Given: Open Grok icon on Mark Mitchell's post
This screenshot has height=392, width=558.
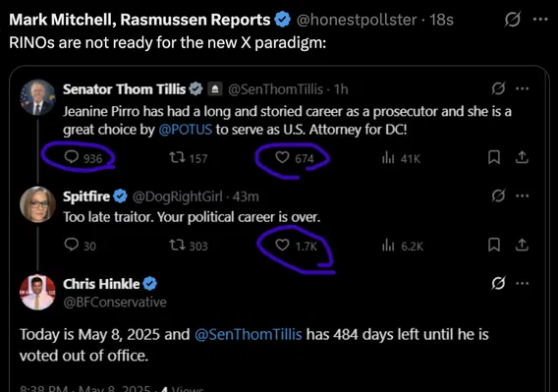Looking at the screenshot, I should (x=513, y=20).
